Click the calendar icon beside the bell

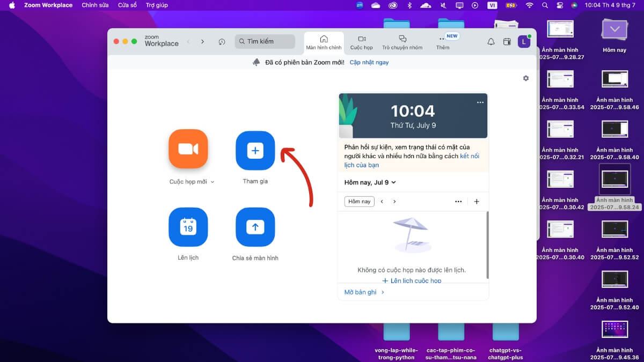pyautogui.click(x=507, y=42)
